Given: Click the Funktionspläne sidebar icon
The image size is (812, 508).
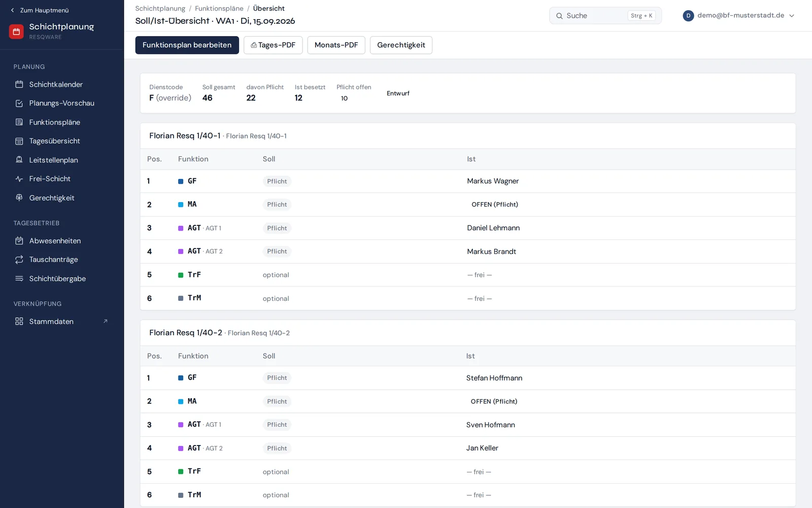Looking at the screenshot, I should 19,122.
